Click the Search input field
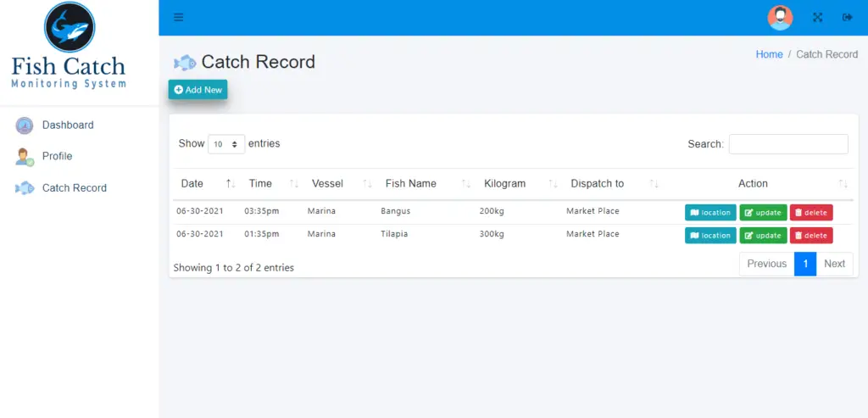868x418 pixels. (788, 144)
